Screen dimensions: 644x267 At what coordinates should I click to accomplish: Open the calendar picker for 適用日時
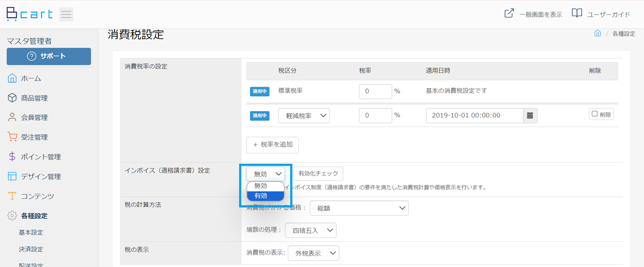click(530, 116)
